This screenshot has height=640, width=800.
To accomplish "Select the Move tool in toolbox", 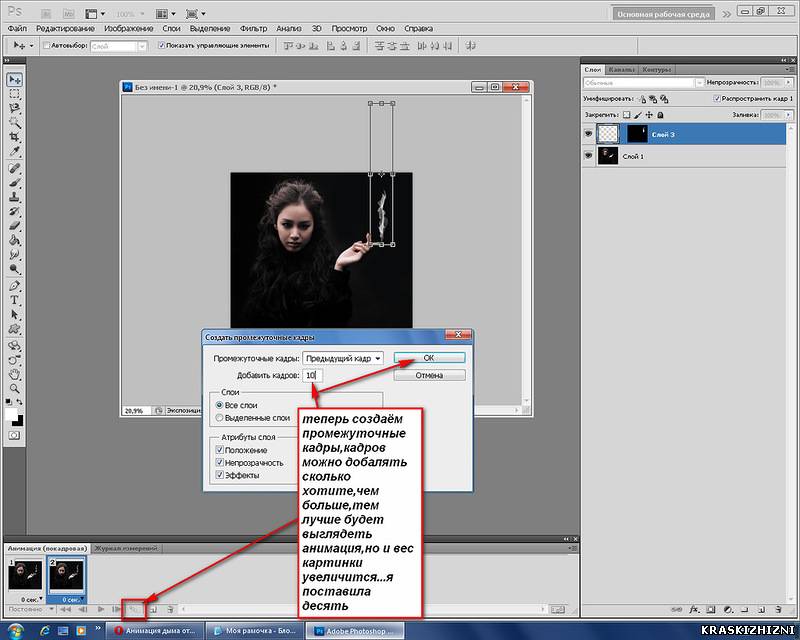I will click(15, 80).
